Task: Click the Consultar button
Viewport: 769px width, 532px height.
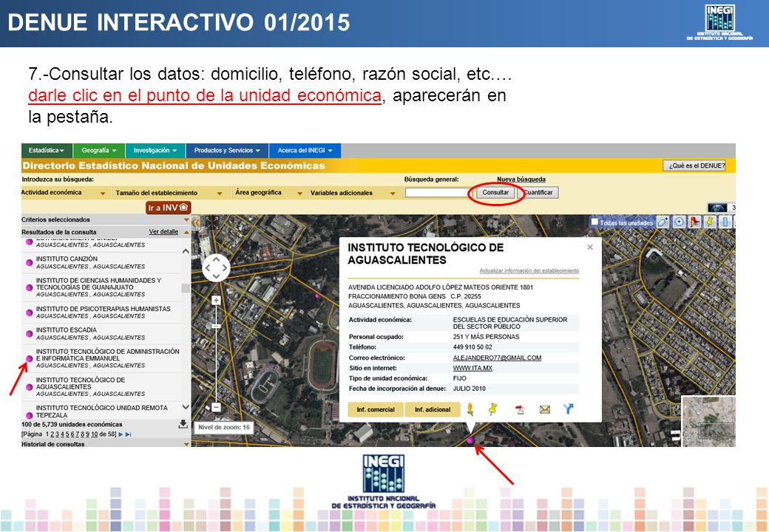Action: click(x=495, y=193)
